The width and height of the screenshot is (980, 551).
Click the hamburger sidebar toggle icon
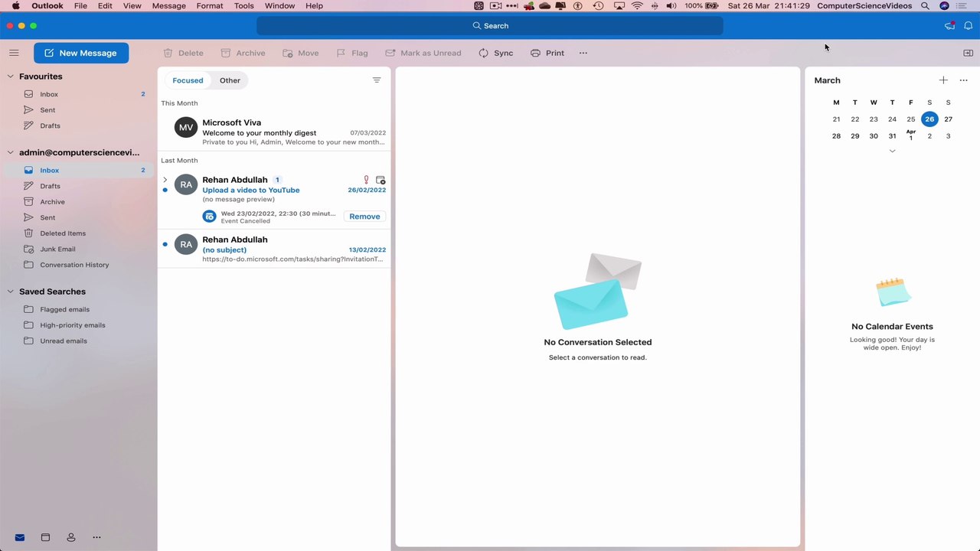click(14, 53)
